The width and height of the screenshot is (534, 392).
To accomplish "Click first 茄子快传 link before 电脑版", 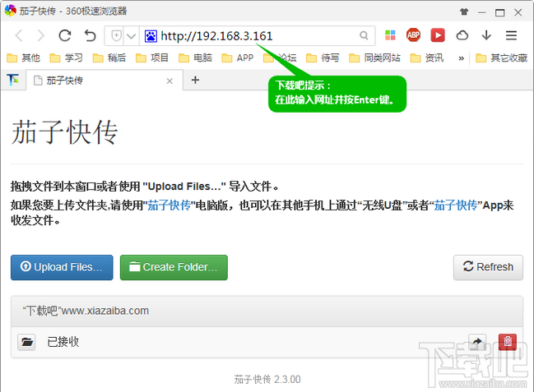I will coord(169,205).
